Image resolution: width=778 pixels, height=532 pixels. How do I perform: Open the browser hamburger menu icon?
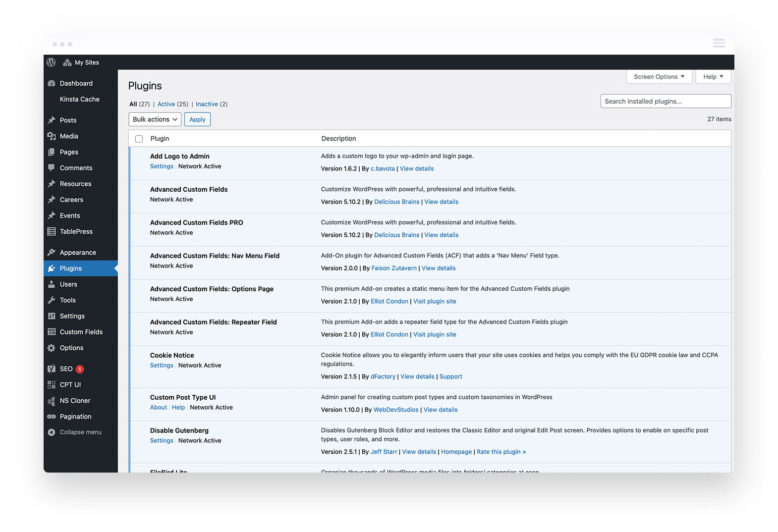pos(719,43)
